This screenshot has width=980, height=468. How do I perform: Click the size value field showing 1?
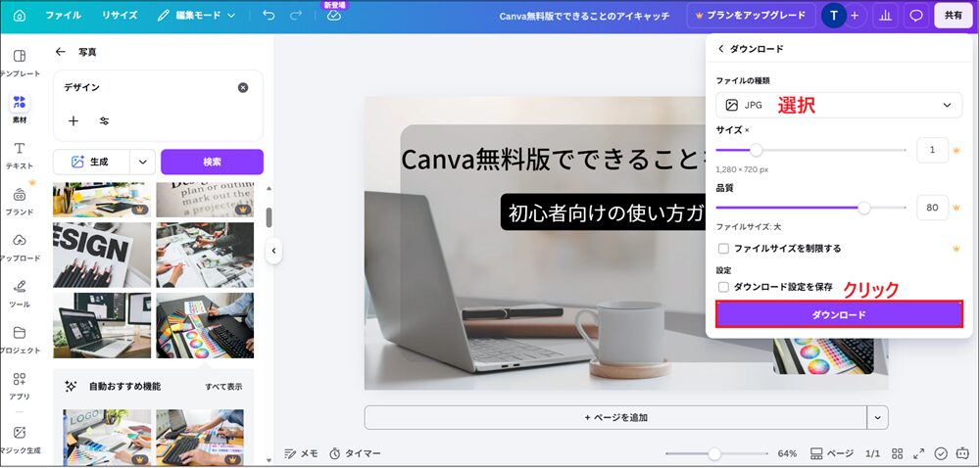tap(932, 150)
